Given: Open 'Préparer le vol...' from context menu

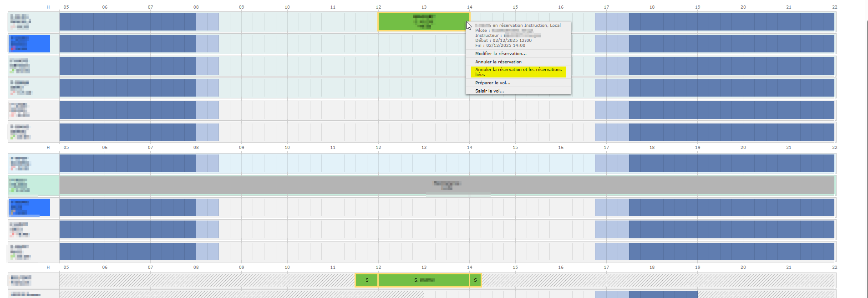Looking at the screenshot, I should [x=492, y=83].
